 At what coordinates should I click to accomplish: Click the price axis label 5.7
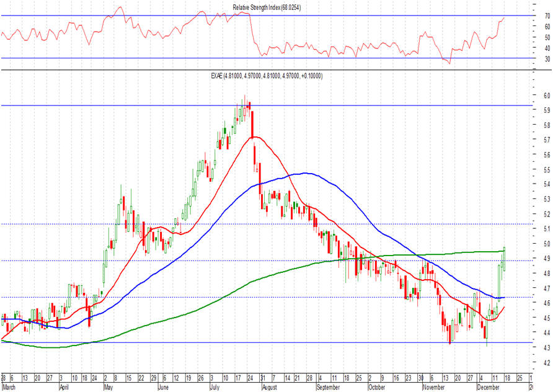(547, 140)
